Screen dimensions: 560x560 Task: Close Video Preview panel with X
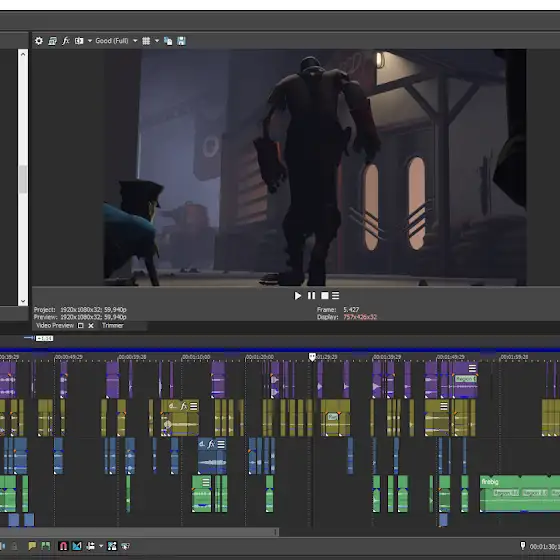[x=91, y=326]
